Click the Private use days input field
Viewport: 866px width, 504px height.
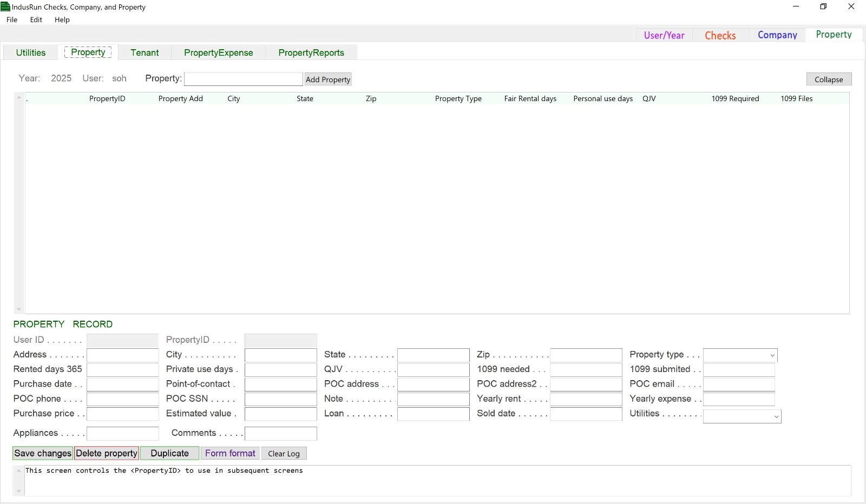281,370
